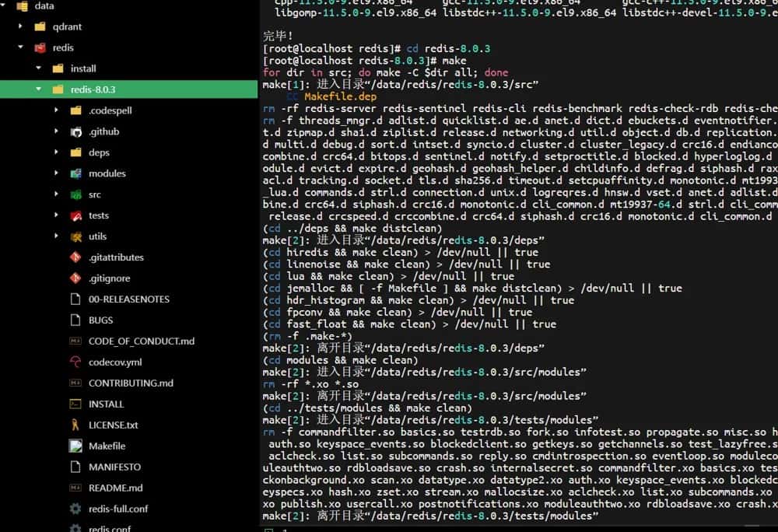Viewport: 778px width, 532px height.
Task: Select the "codecov.yml" file name
Action: pos(115,362)
